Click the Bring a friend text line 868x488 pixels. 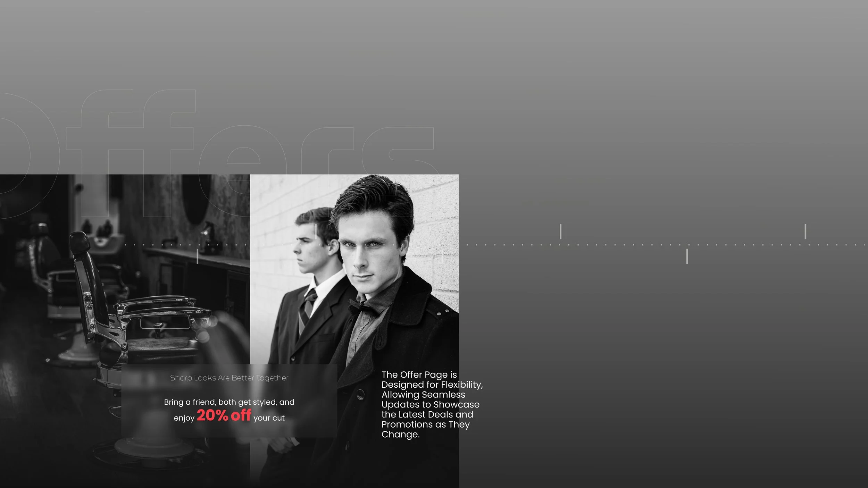coord(229,402)
